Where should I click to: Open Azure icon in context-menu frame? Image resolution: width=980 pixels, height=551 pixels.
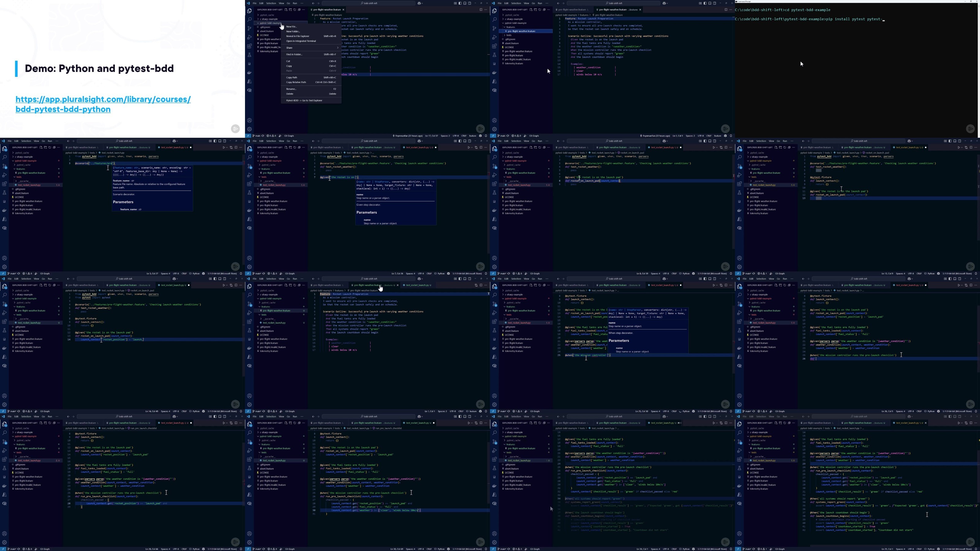point(250,81)
